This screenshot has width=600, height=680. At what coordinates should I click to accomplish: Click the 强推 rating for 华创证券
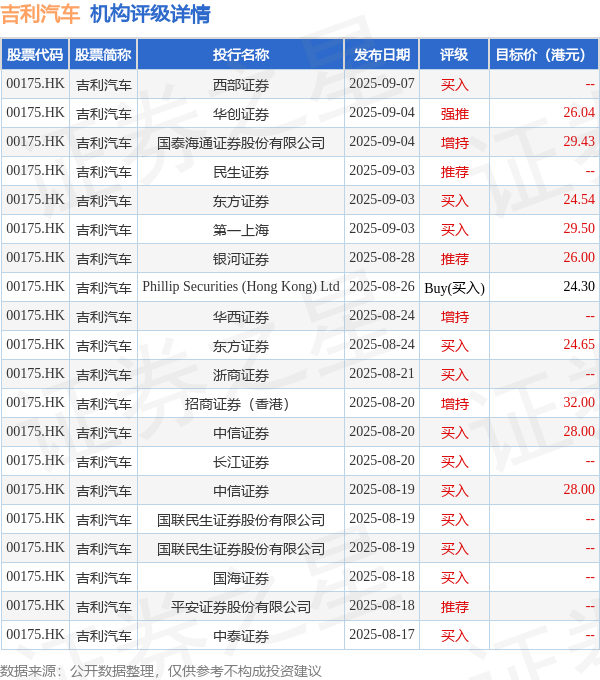click(454, 114)
